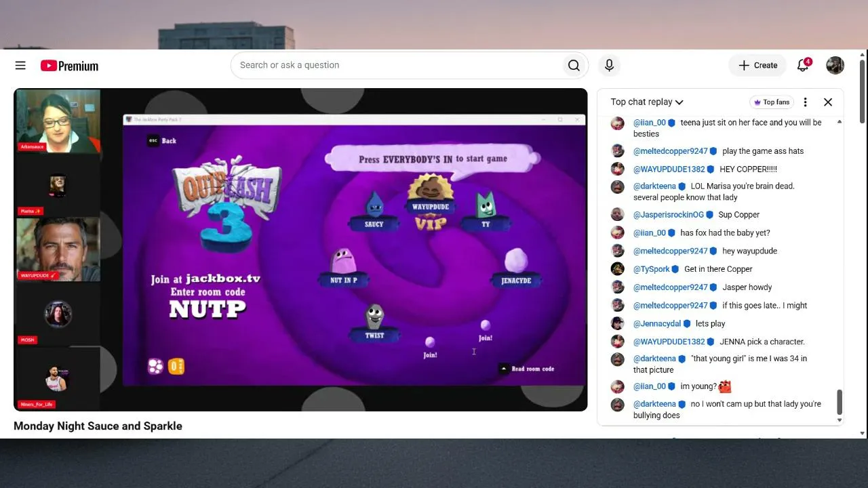Image resolution: width=868 pixels, height=488 pixels.
Task: Open @Jennacydal's username in chat
Action: (658, 324)
